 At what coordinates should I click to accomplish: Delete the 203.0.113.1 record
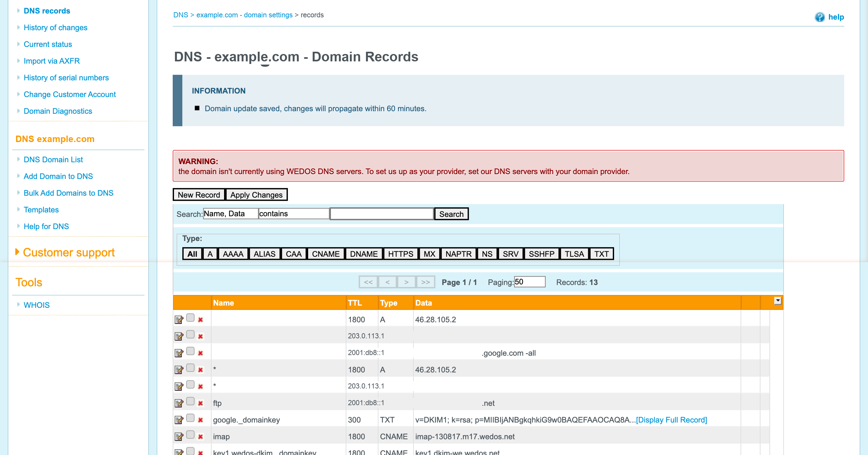coord(201,335)
